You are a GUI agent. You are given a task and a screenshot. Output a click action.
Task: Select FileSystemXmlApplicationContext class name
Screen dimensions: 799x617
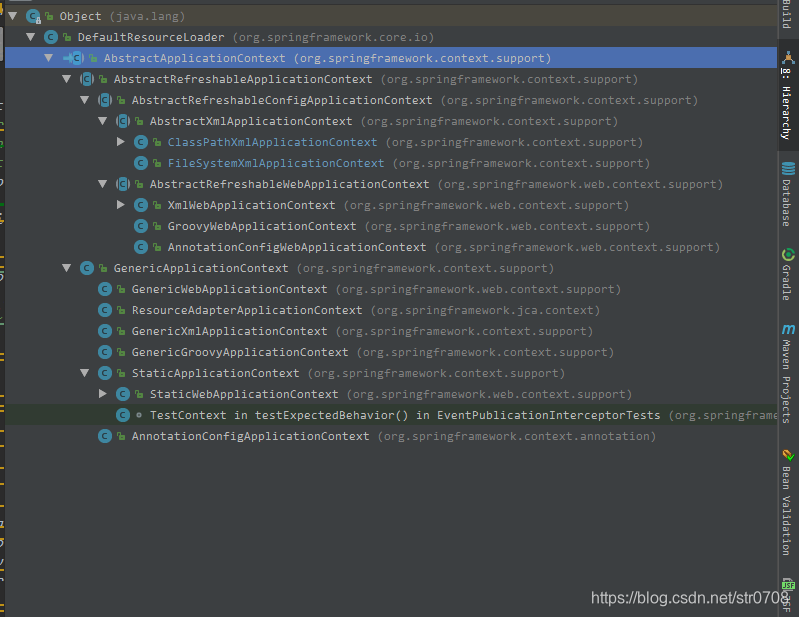point(276,163)
